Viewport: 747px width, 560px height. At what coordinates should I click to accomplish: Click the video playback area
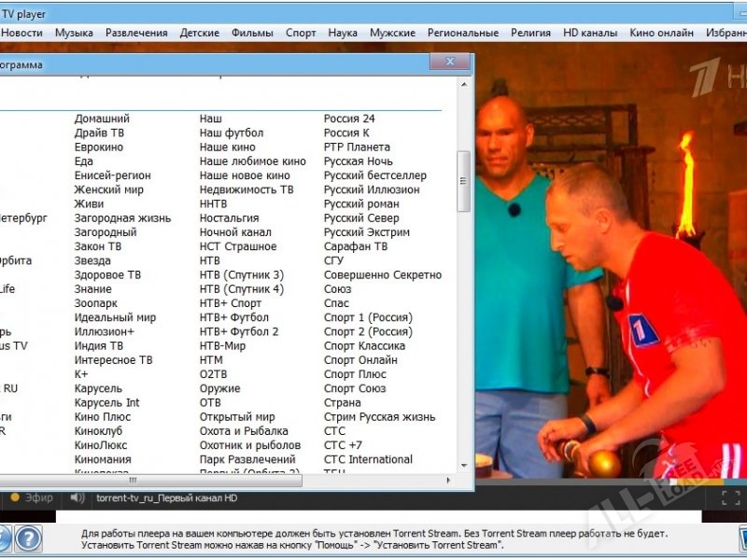coord(607,280)
